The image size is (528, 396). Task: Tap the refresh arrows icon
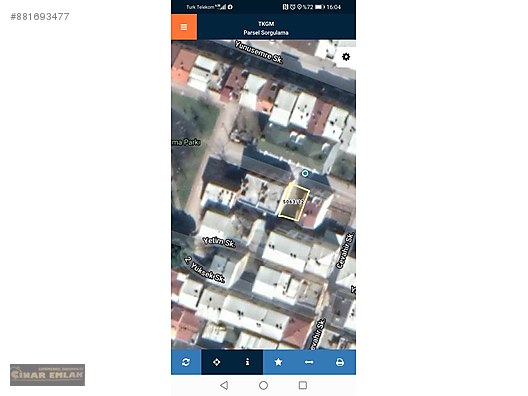186,362
